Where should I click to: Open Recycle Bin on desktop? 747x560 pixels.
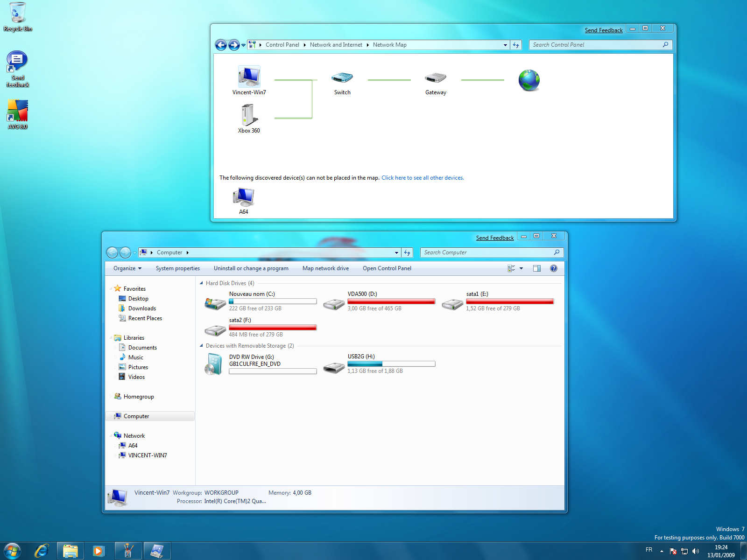[18, 17]
